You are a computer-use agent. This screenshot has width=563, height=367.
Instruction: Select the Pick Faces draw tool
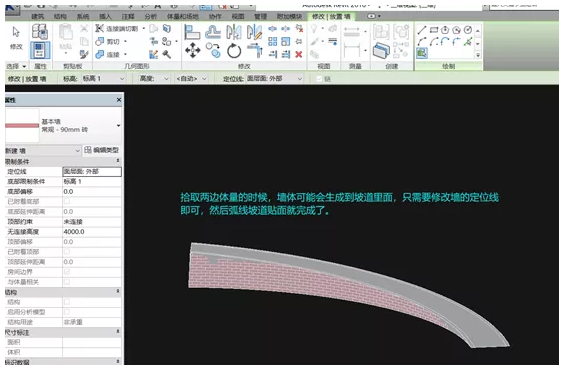click(422, 53)
